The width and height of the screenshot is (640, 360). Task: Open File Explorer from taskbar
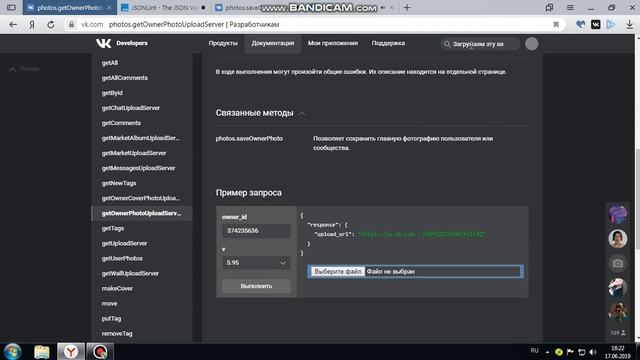tap(42, 351)
